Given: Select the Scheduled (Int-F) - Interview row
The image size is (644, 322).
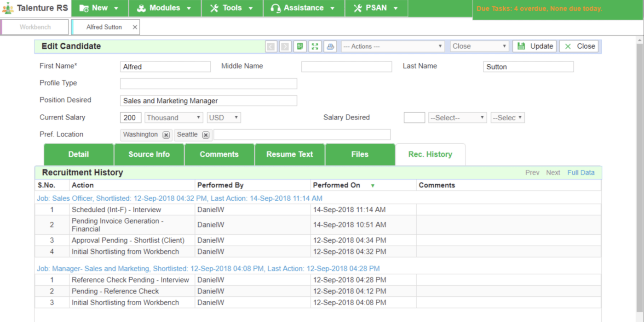Looking at the screenshot, I should [318, 210].
